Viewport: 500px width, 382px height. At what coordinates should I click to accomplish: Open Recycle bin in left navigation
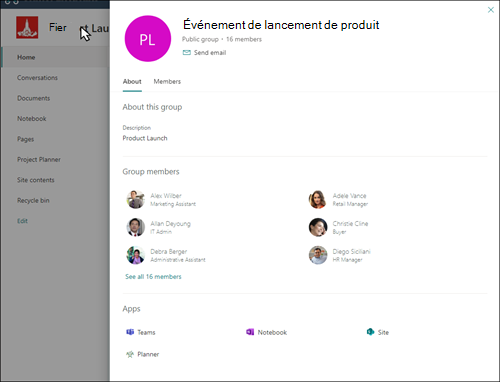pos(33,201)
